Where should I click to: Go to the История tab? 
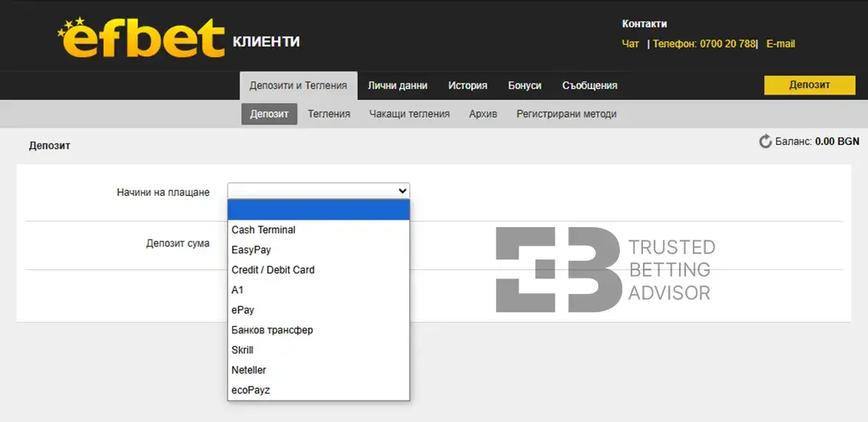468,86
